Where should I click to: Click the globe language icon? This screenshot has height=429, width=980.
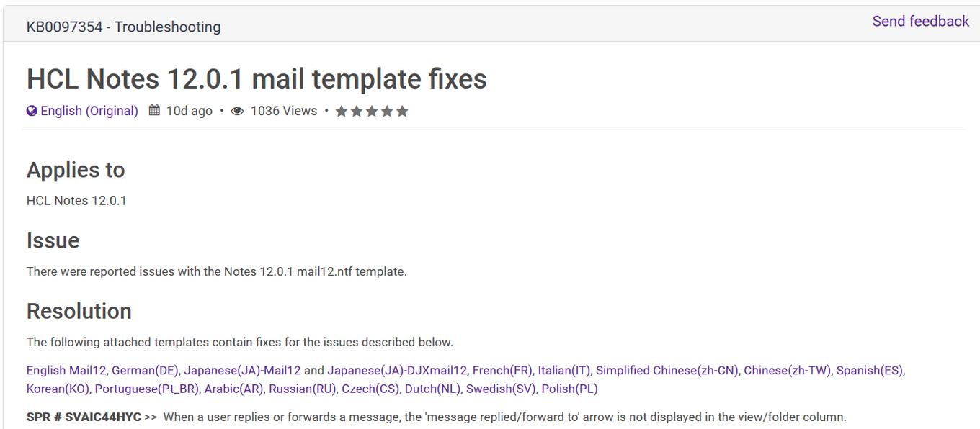[32, 111]
